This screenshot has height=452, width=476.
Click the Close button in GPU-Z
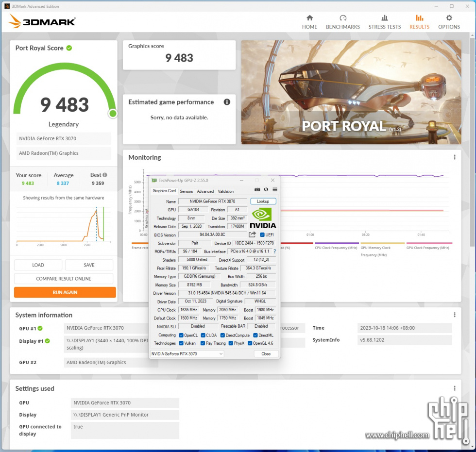[266, 354]
